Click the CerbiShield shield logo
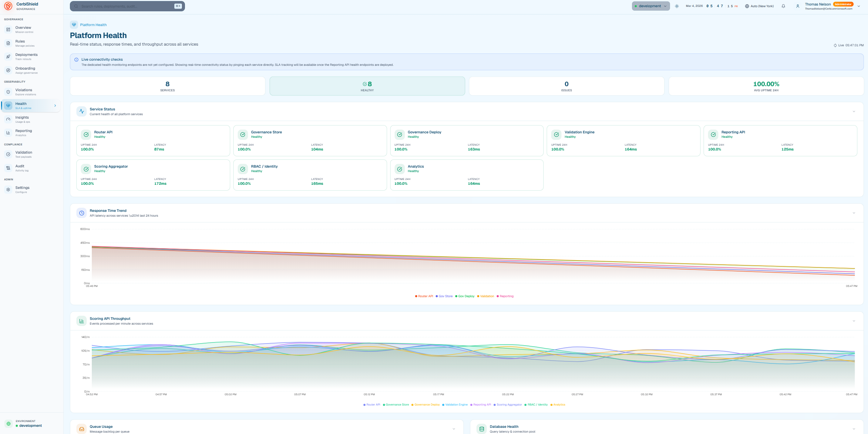The height and width of the screenshot is (434, 868). pos(8,6)
